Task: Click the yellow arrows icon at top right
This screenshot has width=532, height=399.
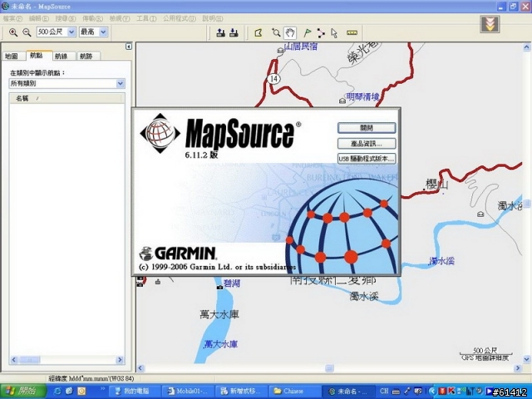Action: click(490, 24)
